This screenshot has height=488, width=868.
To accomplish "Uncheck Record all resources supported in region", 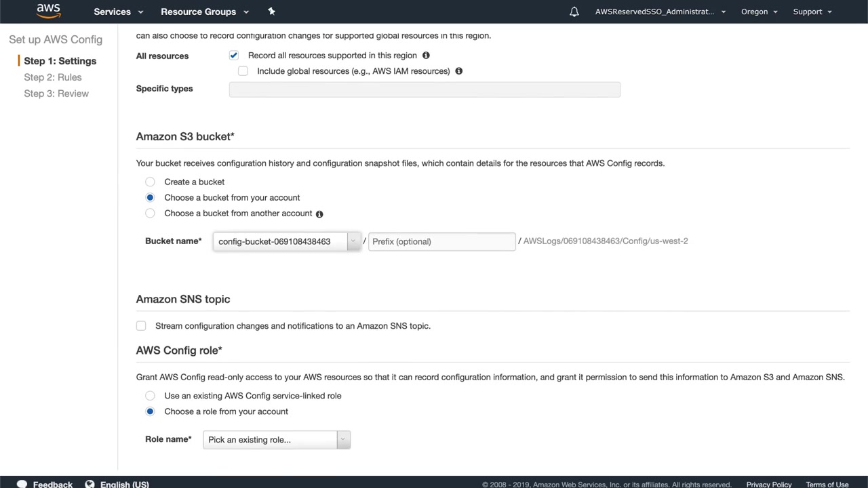I will (x=234, y=56).
